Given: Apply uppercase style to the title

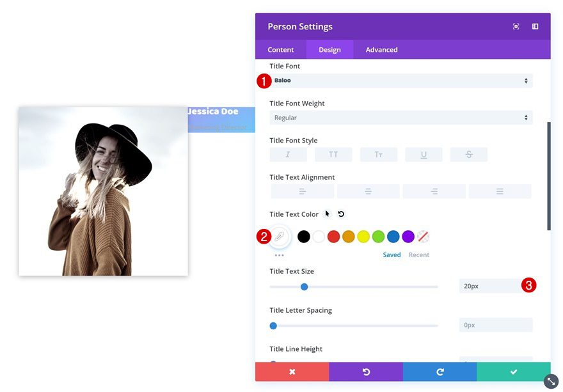Looking at the screenshot, I should click(333, 154).
